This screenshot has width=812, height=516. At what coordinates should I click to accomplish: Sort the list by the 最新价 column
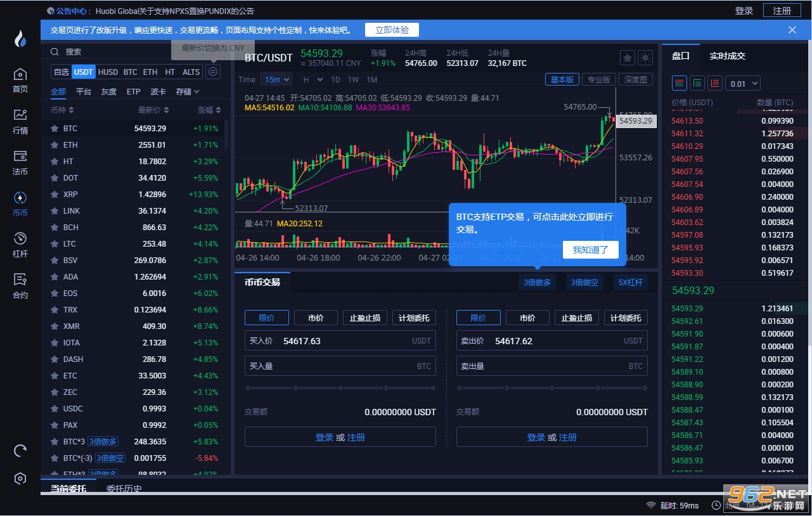153,110
